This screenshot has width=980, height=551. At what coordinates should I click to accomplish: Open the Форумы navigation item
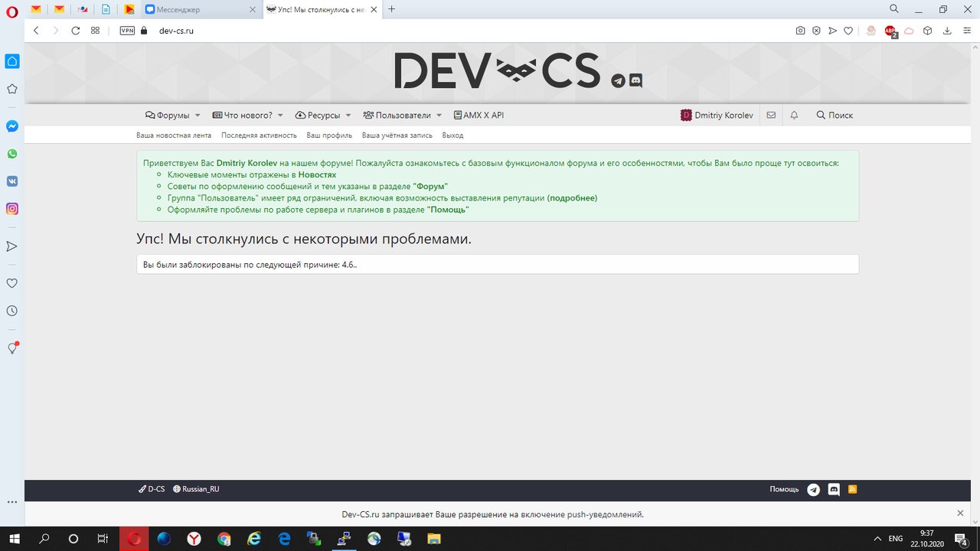(168, 116)
